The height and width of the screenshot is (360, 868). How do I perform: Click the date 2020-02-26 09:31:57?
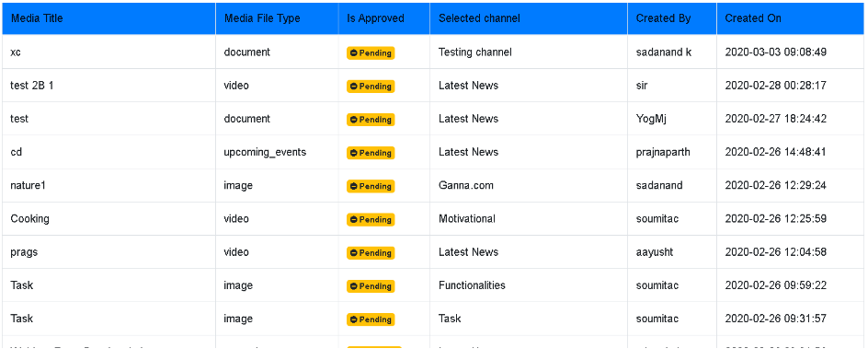775,319
